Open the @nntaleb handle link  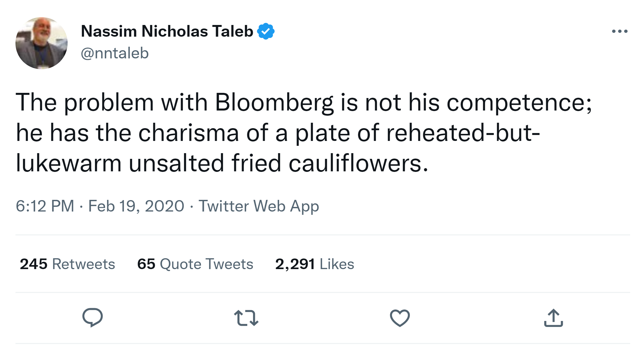[115, 53]
